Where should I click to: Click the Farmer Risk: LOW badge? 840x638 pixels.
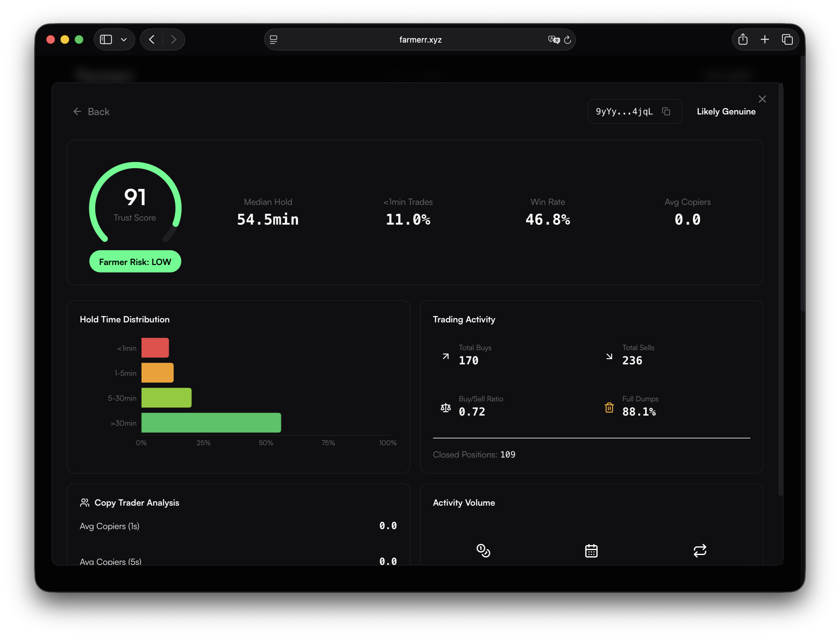tap(135, 261)
